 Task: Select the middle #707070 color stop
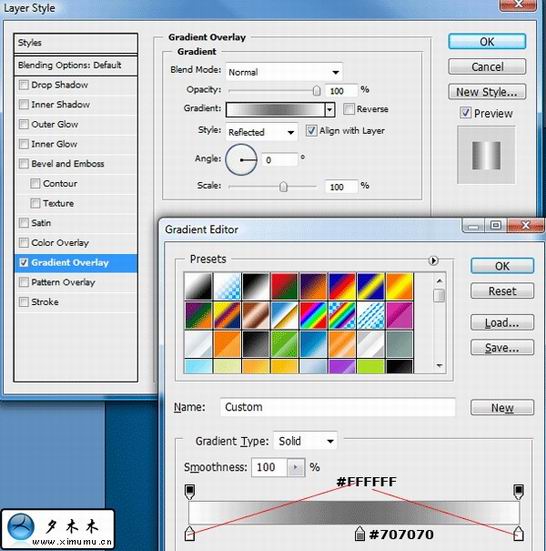(359, 533)
